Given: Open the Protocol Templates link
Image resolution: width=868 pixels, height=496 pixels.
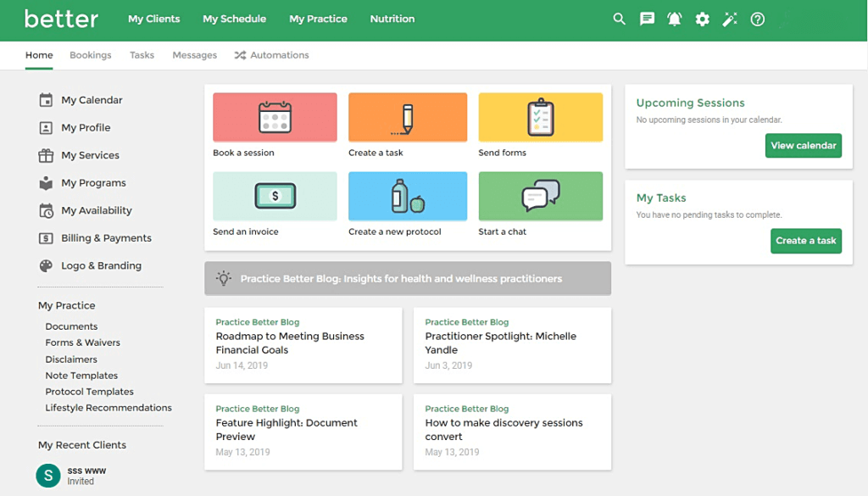Looking at the screenshot, I should pyautogui.click(x=89, y=392).
